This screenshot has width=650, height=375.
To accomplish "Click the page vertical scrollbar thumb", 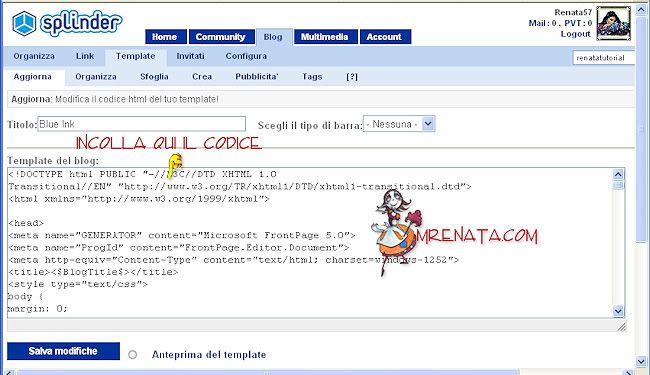I will tap(641, 128).
